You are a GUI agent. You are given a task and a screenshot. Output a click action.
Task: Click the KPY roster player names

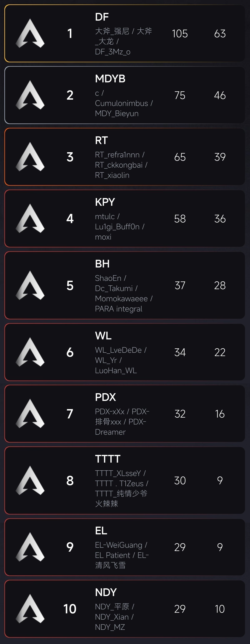120,227
